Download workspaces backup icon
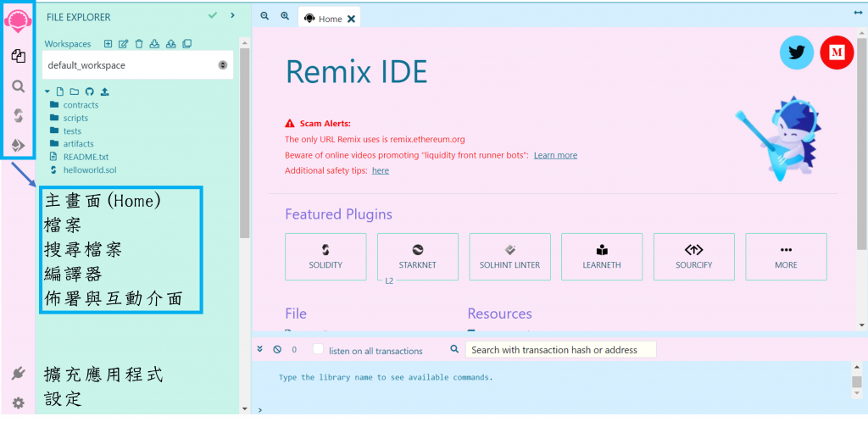Viewport: 868px width, 422px height. click(155, 44)
